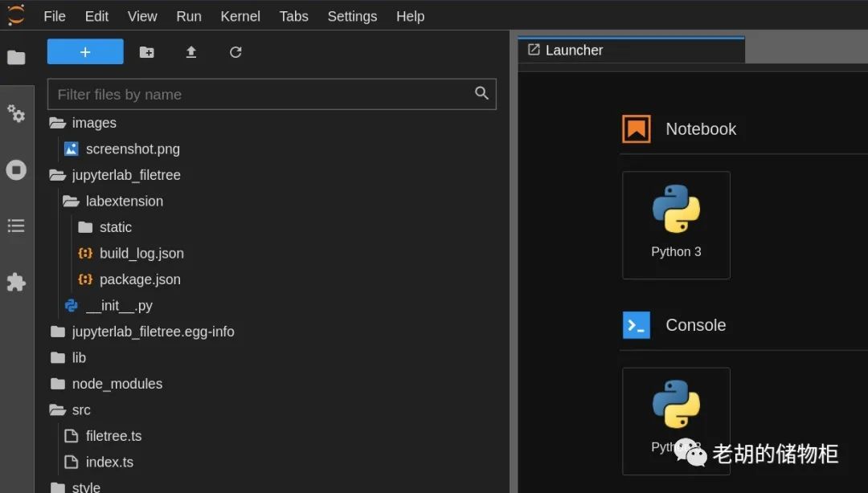Image resolution: width=868 pixels, height=493 pixels.
Task: Collapse the labextension folder
Action: [113, 201]
